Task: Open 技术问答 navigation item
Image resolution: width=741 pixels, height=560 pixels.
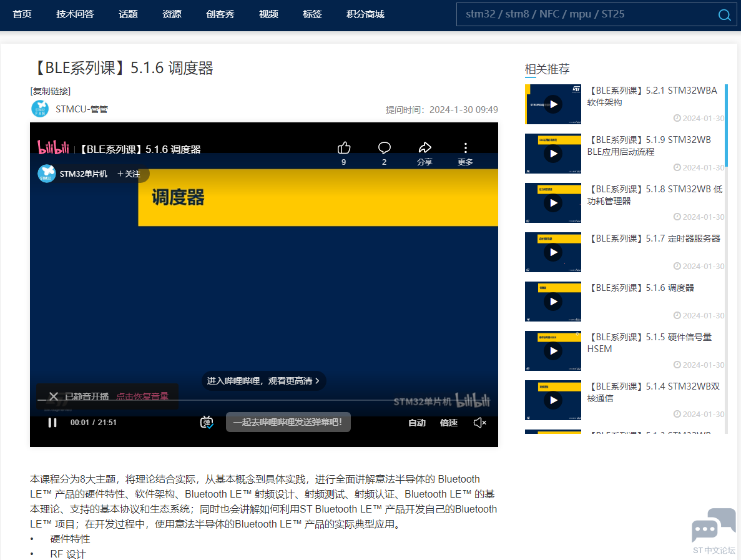Action: [x=75, y=14]
